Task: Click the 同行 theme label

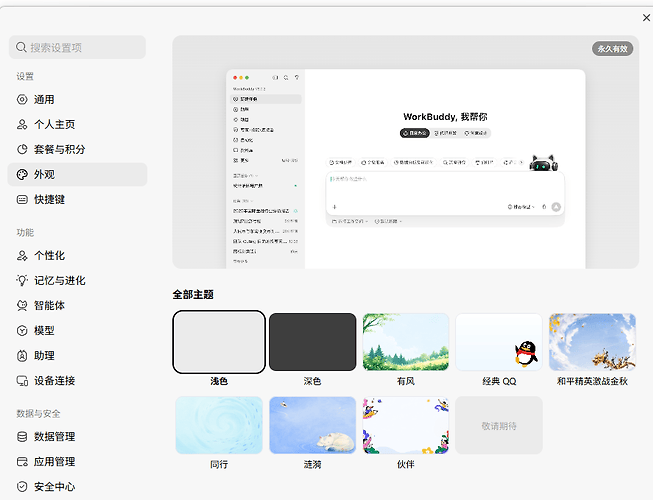Action: tap(219, 465)
